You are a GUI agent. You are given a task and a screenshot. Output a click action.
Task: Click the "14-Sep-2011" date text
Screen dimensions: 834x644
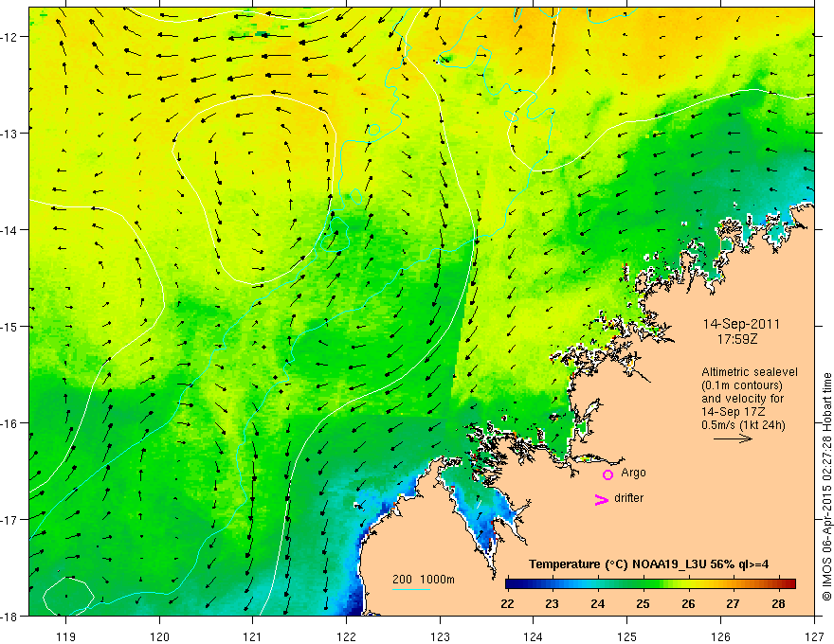(741, 324)
